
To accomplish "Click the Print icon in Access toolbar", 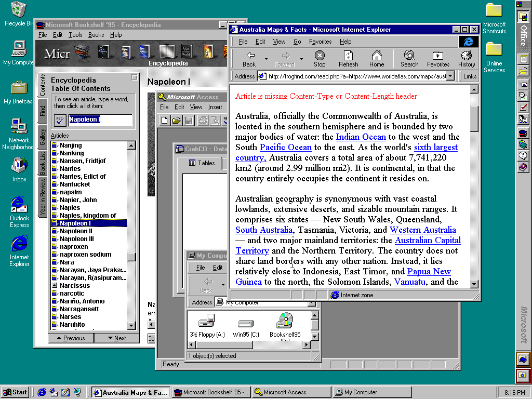I will pos(203,121).
